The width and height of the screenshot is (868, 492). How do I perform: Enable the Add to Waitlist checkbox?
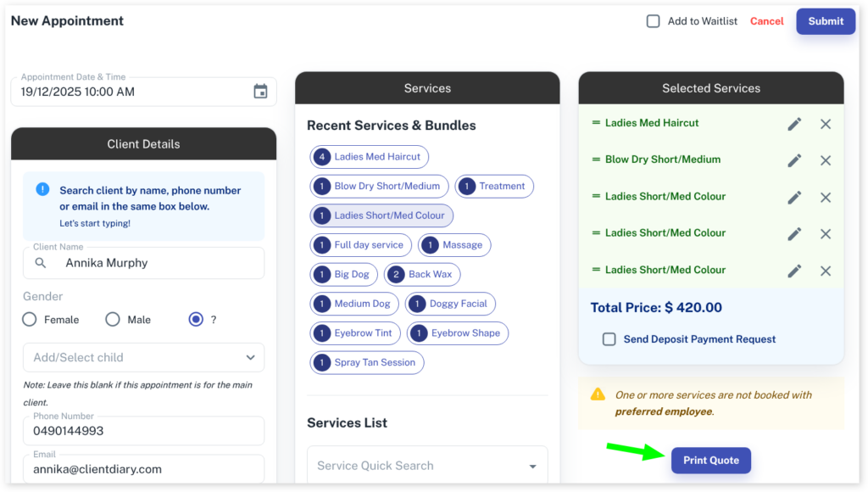click(x=654, y=21)
